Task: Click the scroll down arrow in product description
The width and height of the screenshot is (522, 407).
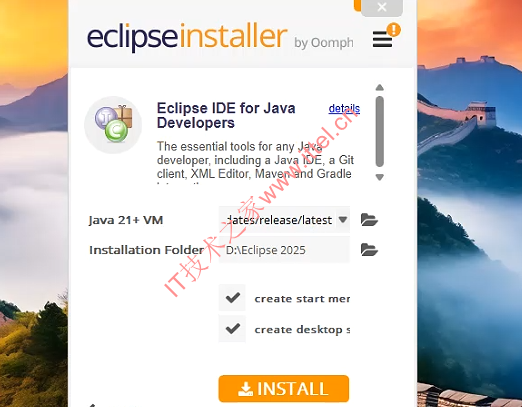Action: pos(379,177)
